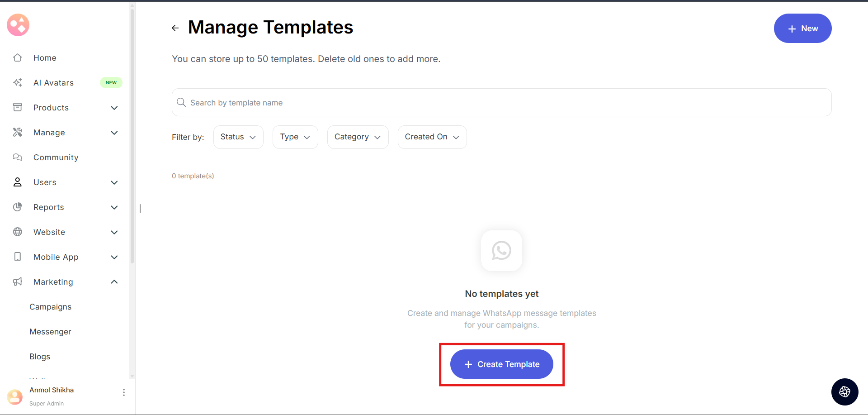The height and width of the screenshot is (415, 868).
Task: Click the back arrow beside Manage Templates
Action: point(175,28)
